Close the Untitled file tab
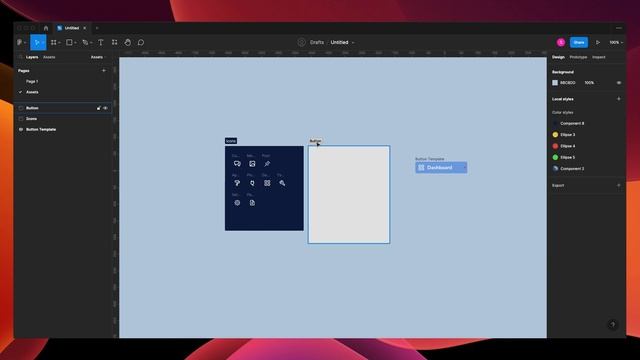Viewport: 640px width, 360px height. tap(84, 28)
